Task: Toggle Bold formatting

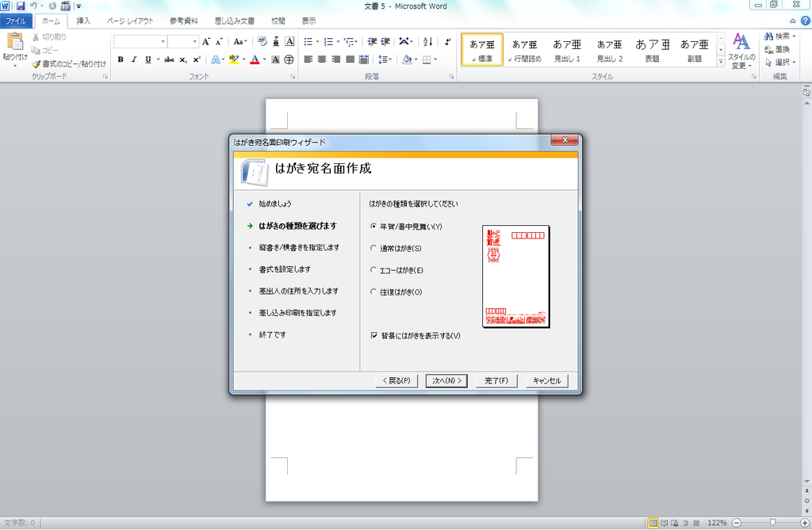Action: (x=121, y=59)
